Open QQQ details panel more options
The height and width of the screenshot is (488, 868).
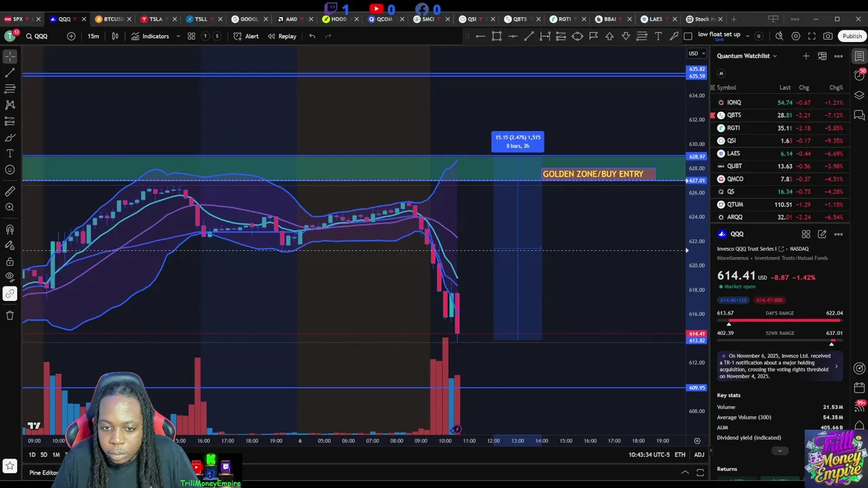click(x=839, y=235)
